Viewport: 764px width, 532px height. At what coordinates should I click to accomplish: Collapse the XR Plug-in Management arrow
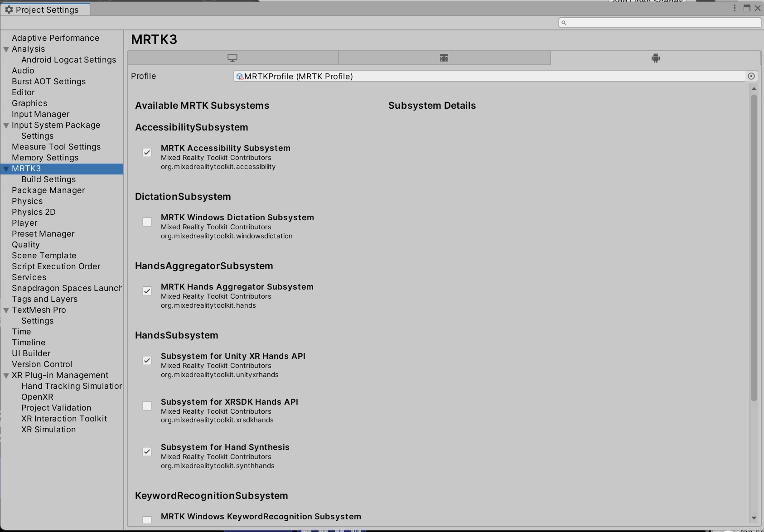tap(6, 375)
